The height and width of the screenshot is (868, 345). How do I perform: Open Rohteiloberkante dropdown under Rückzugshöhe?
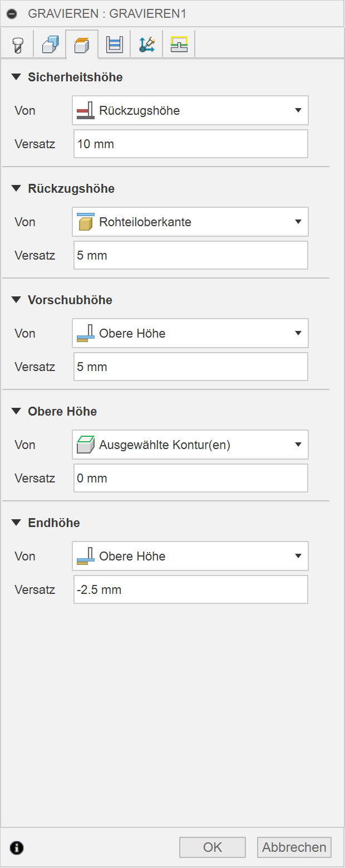click(x=190, y=222)
